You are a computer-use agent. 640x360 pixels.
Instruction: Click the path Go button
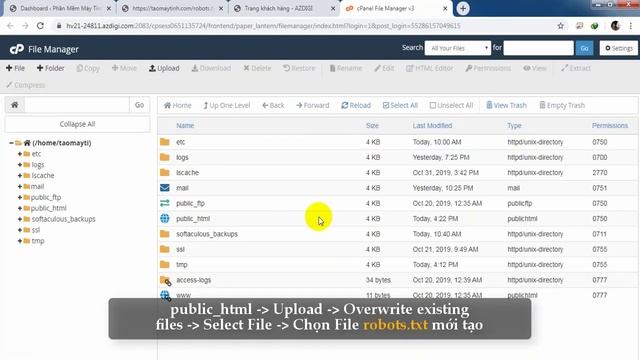(139, 105)
